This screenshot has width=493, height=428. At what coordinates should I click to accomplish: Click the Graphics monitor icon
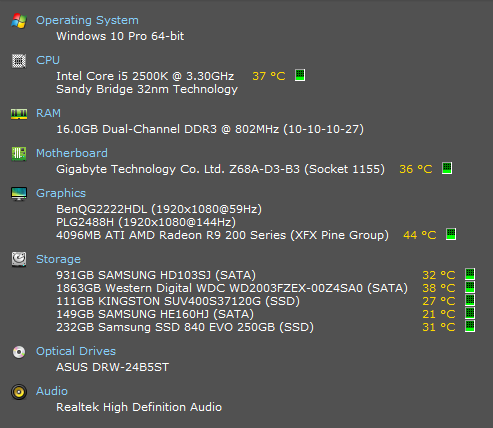(x=19, y=194)
